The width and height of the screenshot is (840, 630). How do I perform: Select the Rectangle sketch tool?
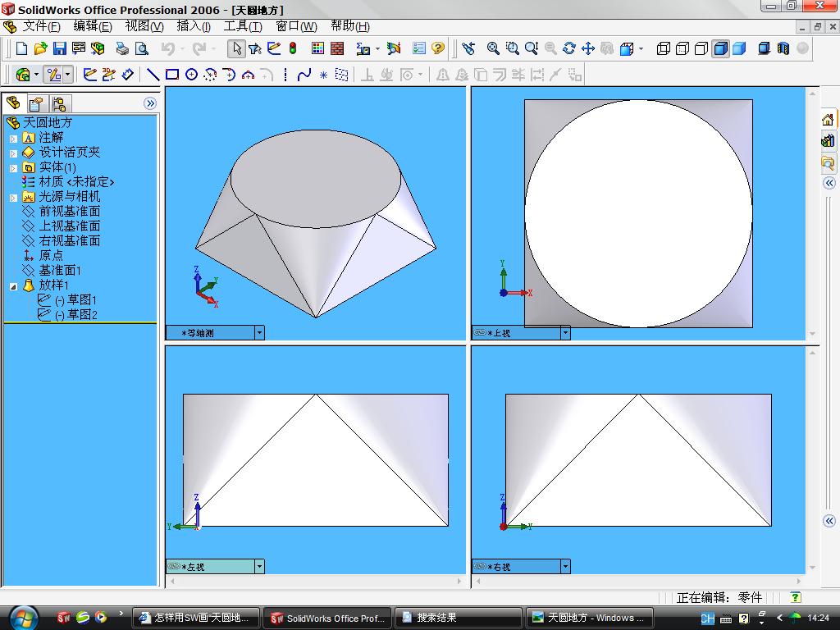tap(172, 75)
